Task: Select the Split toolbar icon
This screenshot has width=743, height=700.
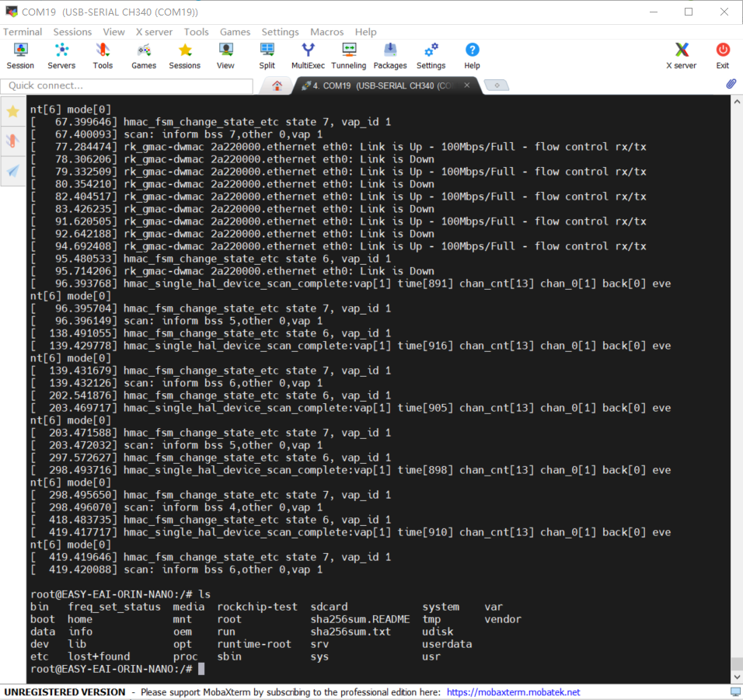Action: pyautogui.click(x=267, y=56)
